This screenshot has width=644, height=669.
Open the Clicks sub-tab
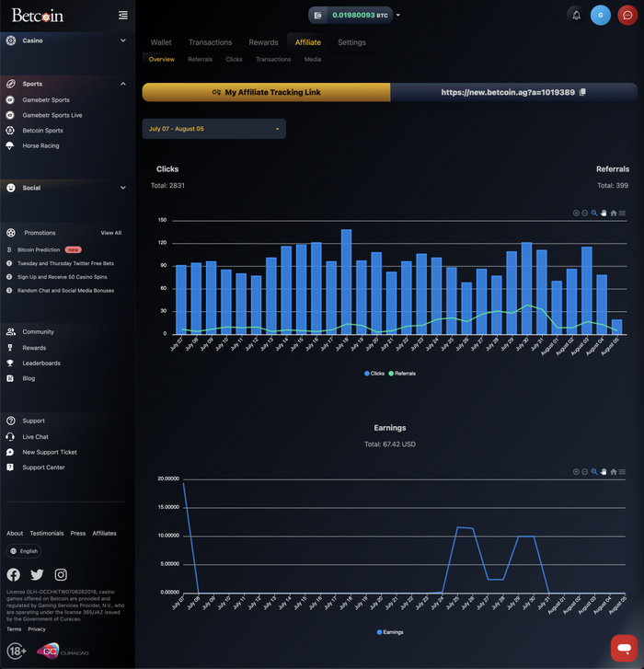click(x=235, y=59)
